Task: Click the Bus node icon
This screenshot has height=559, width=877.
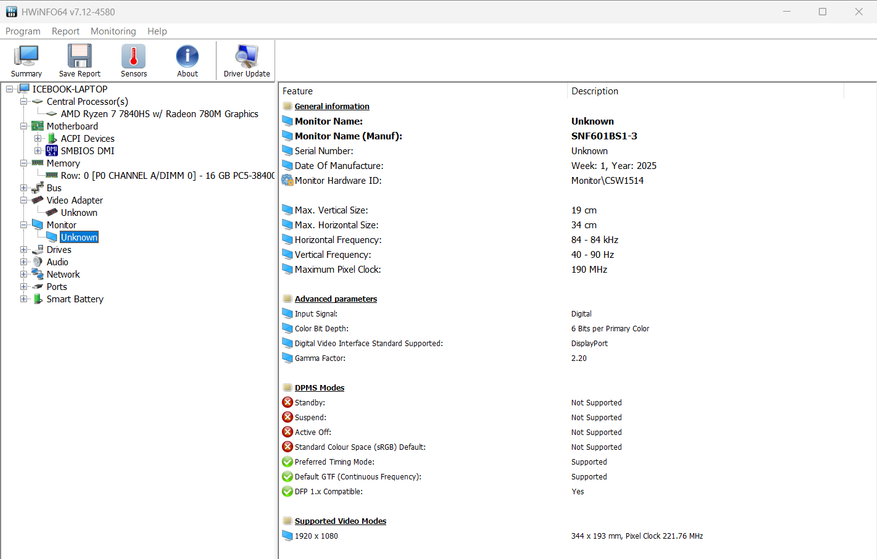Action: (37, 187)
